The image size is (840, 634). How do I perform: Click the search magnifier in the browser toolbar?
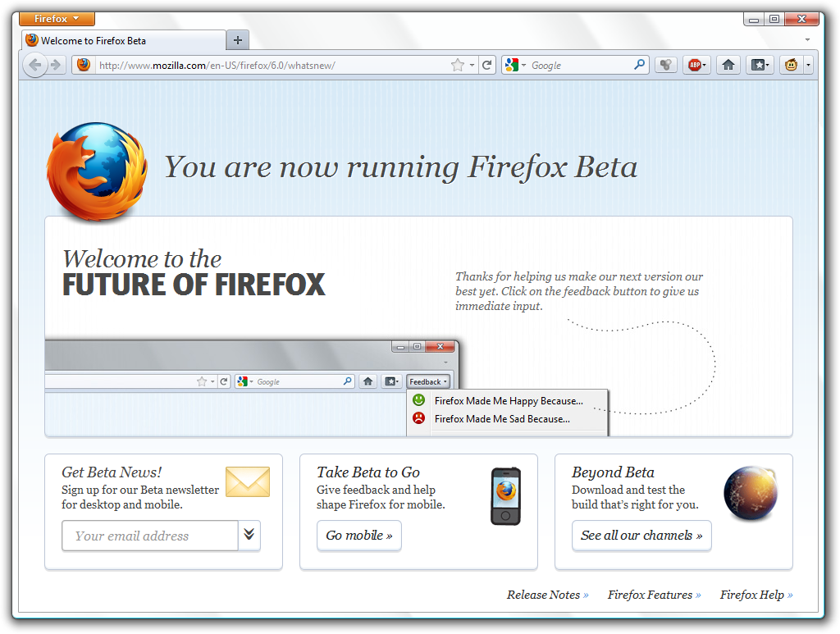click(x=639, y=66)
